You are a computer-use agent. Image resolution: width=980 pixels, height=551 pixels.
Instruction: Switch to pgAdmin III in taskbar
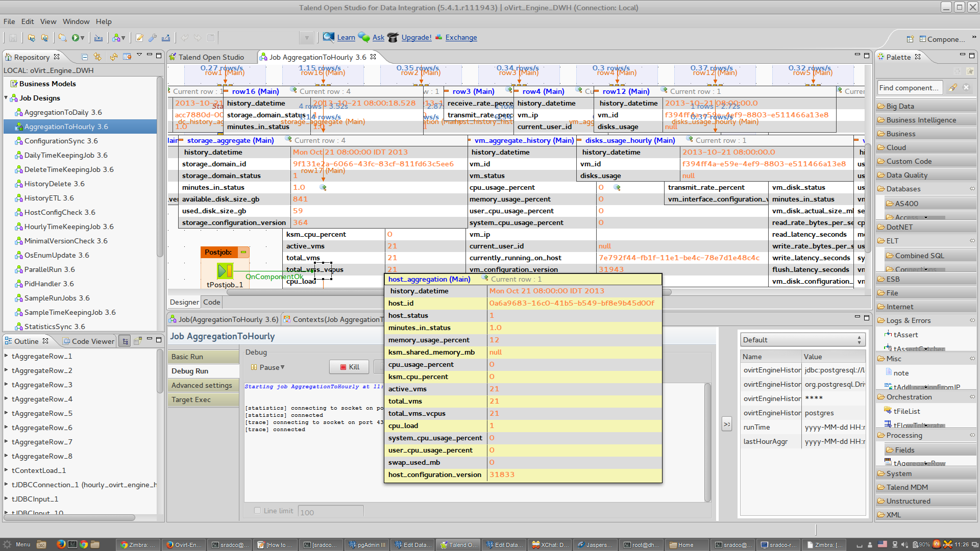(x=366, y=544)
